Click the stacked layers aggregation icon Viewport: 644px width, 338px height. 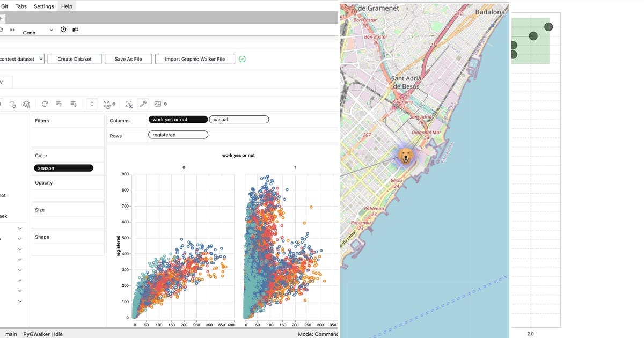[25, 104]
